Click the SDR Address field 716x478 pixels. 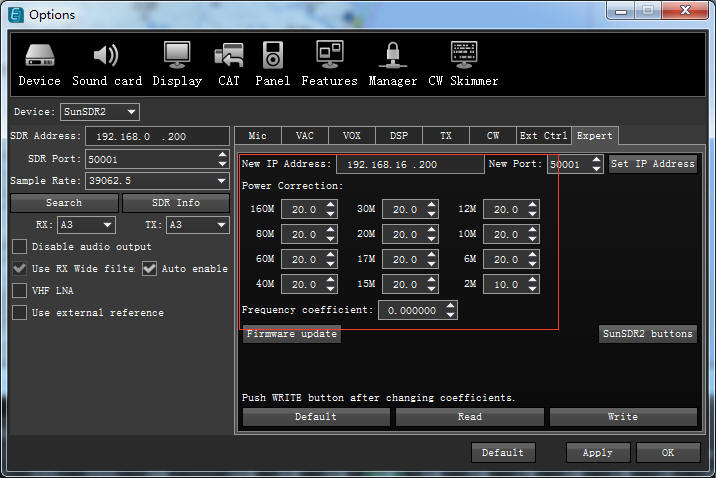click(157, 137)
